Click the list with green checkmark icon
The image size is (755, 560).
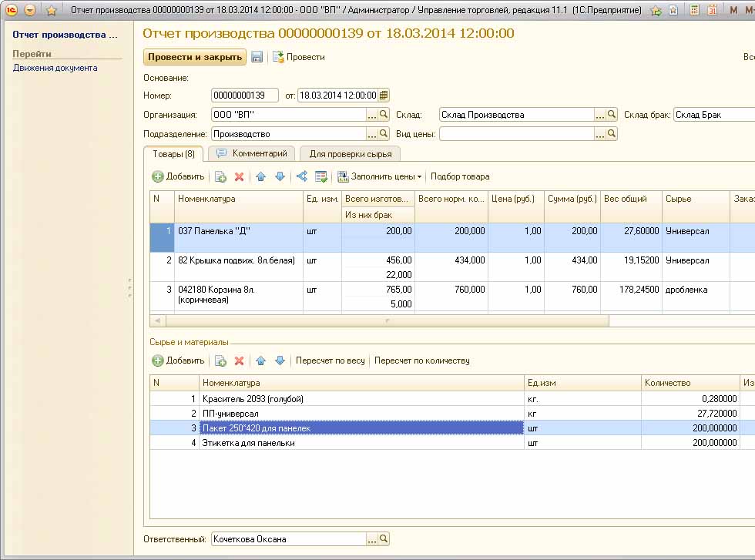pos(320,176)
